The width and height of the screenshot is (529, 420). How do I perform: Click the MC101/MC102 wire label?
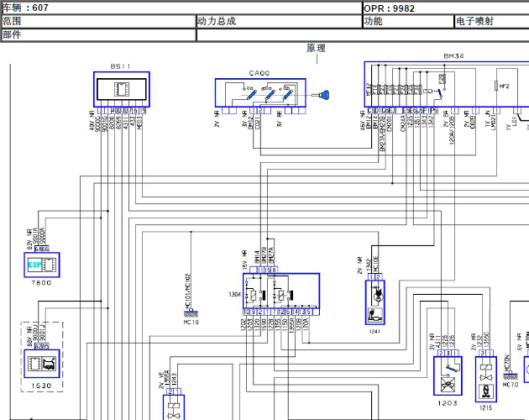click(x=187, y=291)
